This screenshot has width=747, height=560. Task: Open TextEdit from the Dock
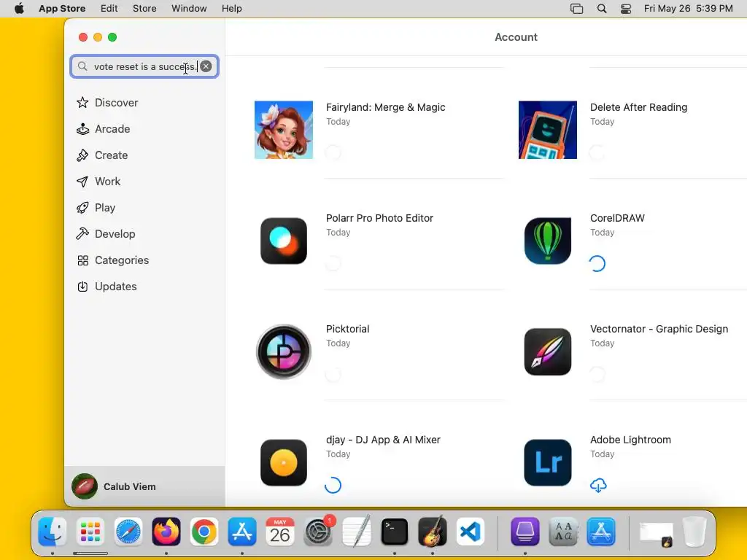click(x=356, y=532)
